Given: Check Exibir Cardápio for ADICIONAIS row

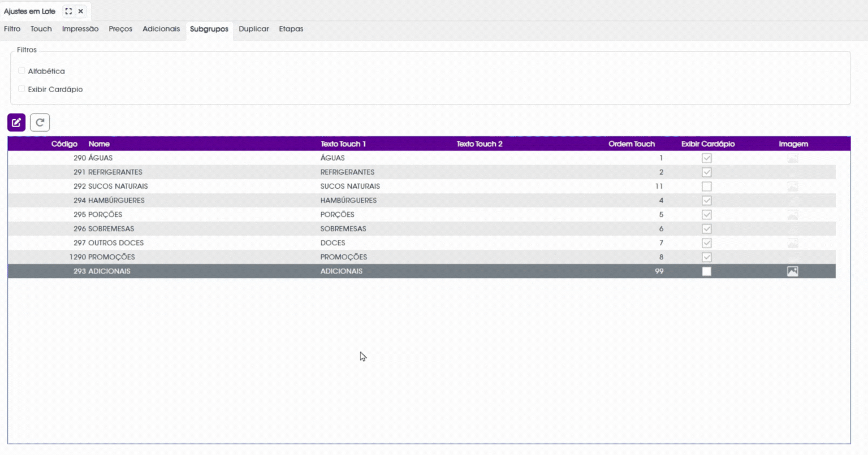Looking at the screenshot, I should point(707,271).
